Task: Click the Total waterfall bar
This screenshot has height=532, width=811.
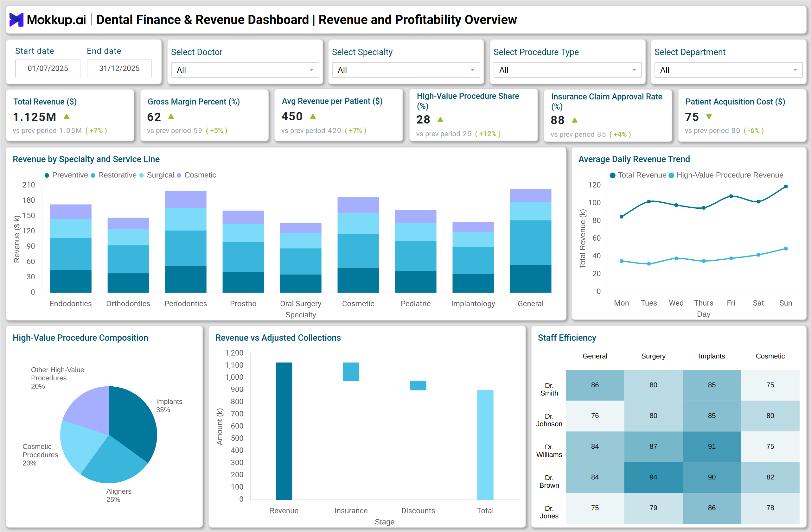Action: click(x=485, y=445)
